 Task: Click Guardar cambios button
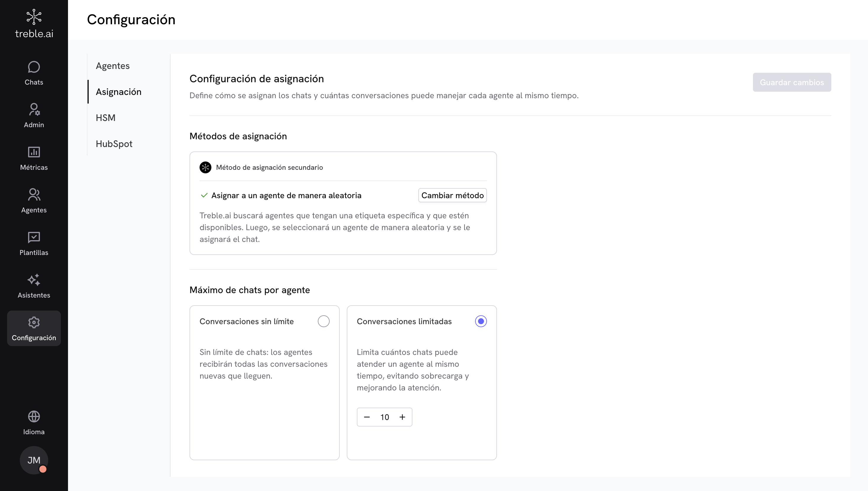791,82
